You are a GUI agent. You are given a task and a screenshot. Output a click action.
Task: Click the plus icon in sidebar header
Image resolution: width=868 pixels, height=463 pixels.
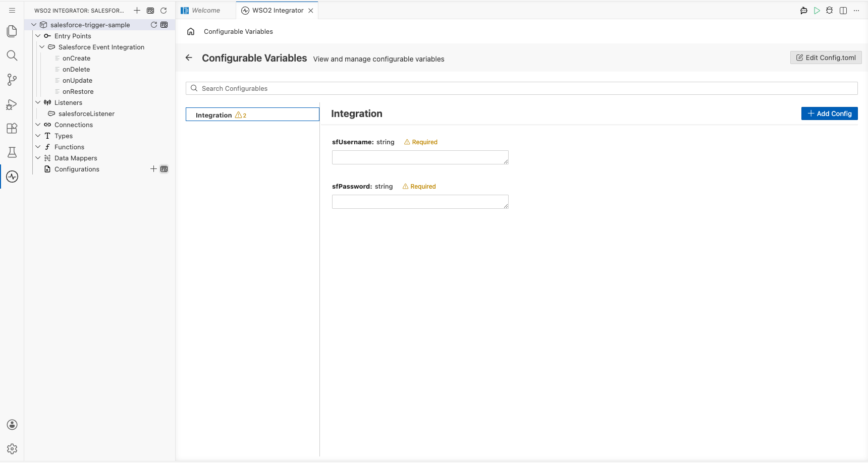point(137,10)
